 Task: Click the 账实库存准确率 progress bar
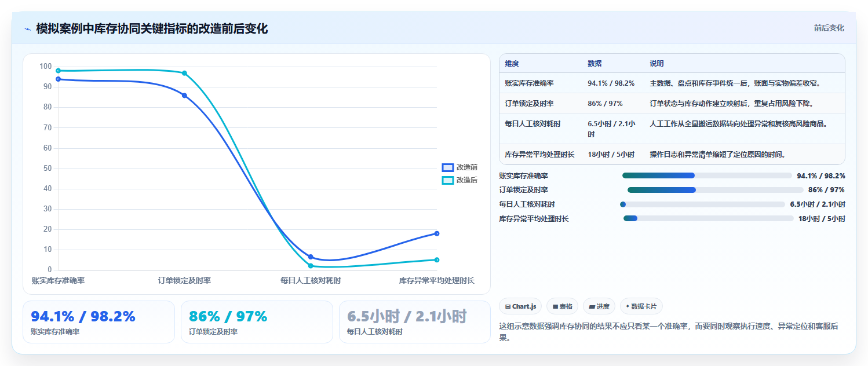point(707,175)
